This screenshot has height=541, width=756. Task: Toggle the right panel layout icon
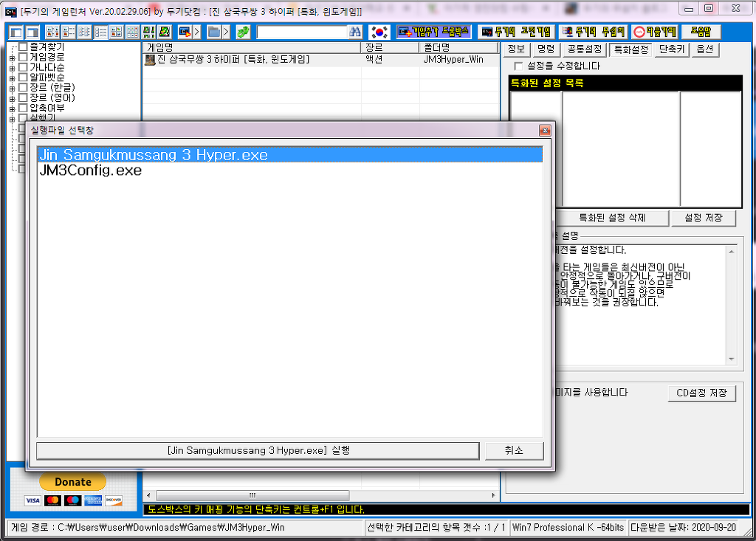[x=32, y=32]
